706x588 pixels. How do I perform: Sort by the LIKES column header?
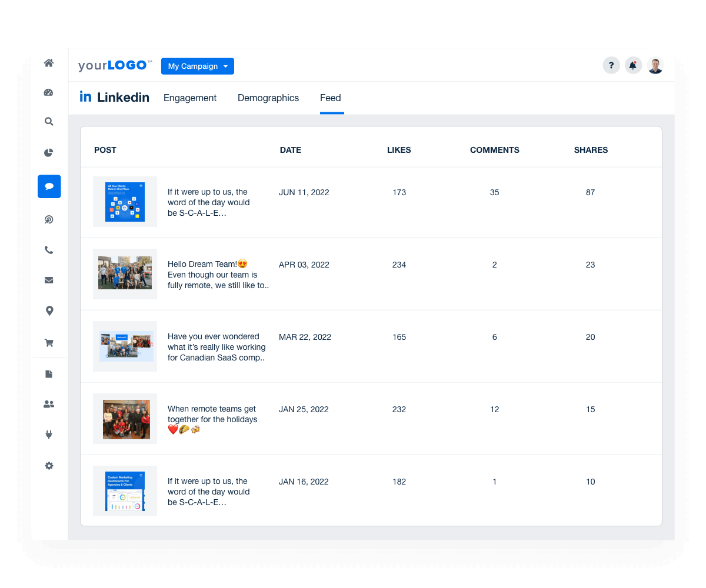click(399, 150)
